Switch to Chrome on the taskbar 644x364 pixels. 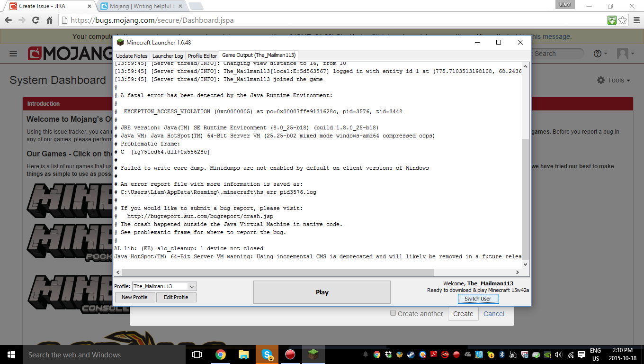point(220,355)
